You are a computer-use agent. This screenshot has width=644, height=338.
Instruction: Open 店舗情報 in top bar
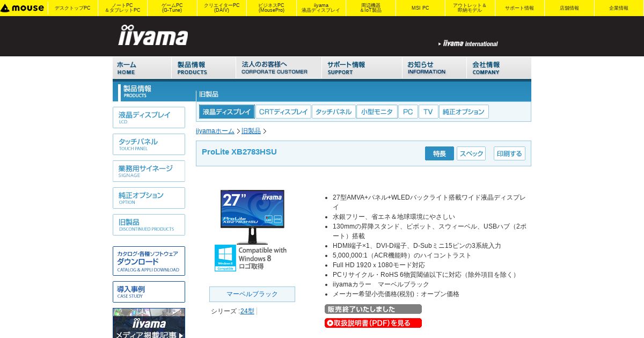pos(569,8)
